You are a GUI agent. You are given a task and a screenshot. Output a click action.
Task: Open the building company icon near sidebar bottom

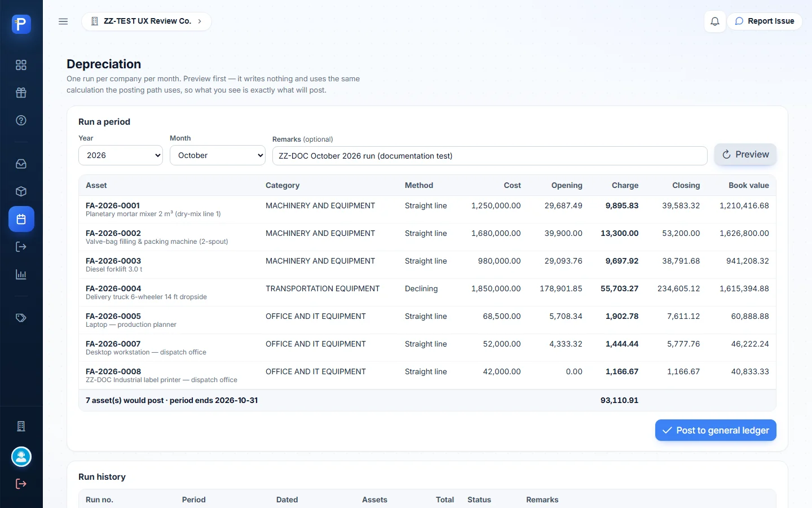[x=21, y=426]
